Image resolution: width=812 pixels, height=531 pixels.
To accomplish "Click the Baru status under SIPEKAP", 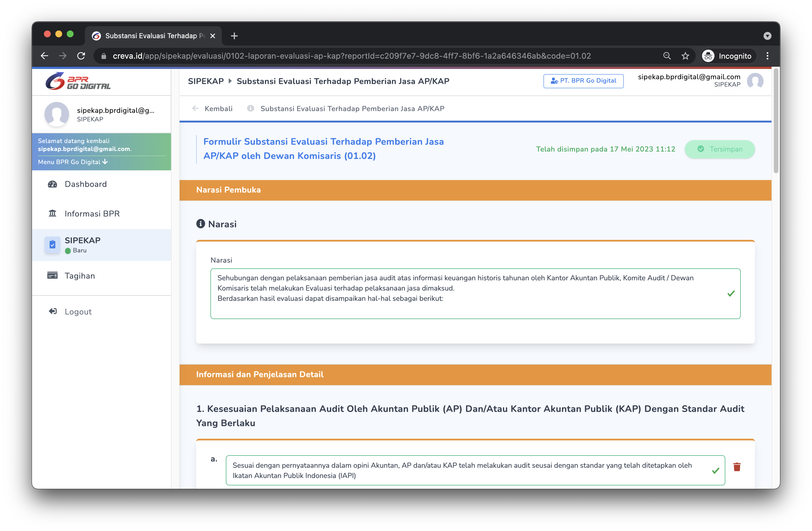I will coord(76,250).
